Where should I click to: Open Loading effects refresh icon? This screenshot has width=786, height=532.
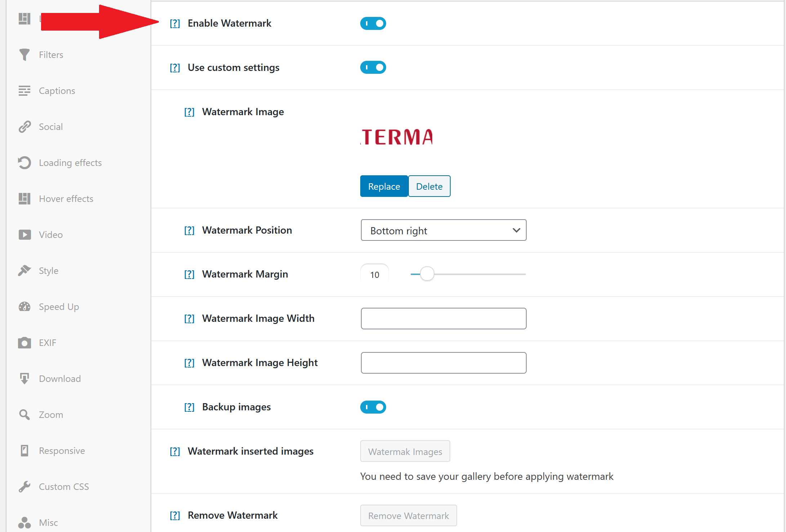click(x=24, y=163)
